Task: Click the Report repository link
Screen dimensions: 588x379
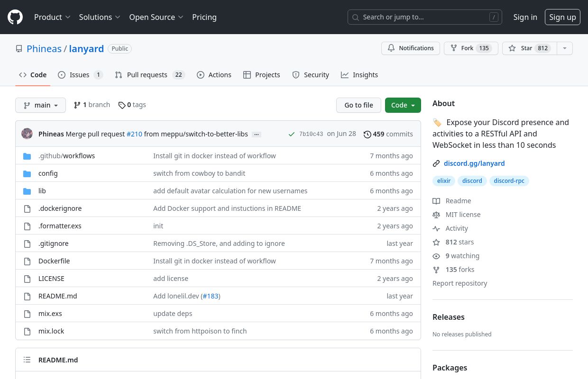Action: pyautogui.click(x=460, y=283)
